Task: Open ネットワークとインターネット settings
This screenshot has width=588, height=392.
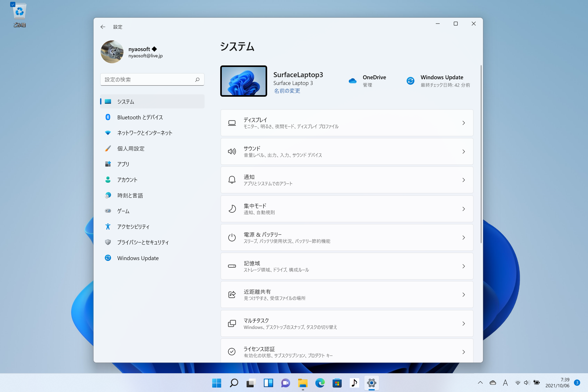Action: coord(152,133)
